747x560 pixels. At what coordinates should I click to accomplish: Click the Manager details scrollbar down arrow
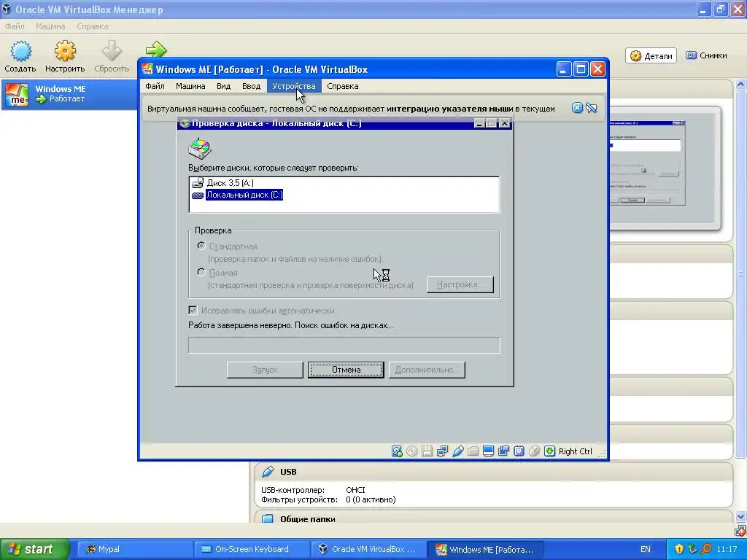740,516
